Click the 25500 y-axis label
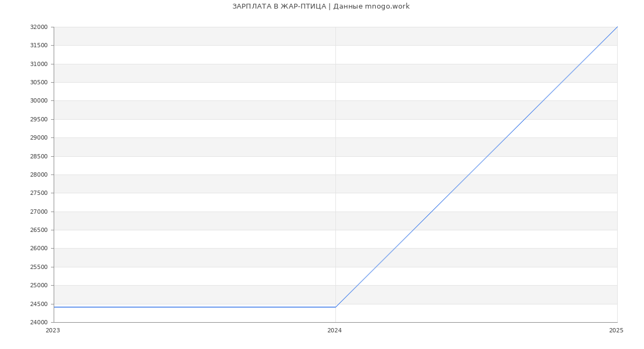This screenshot has width=644, height=349. (x=39, y=267)
